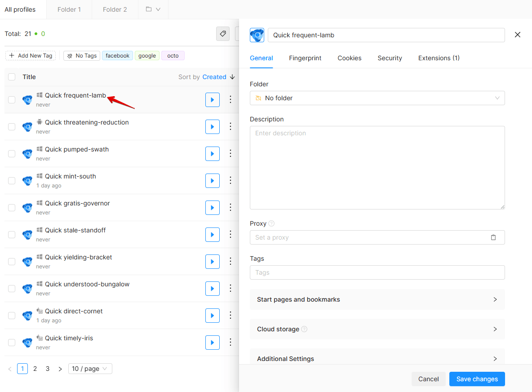Screen dimensions: 532x392
Task: Open the Folder dropdown showing No folder
Action: pyautogui.click(x=377, y=98)
